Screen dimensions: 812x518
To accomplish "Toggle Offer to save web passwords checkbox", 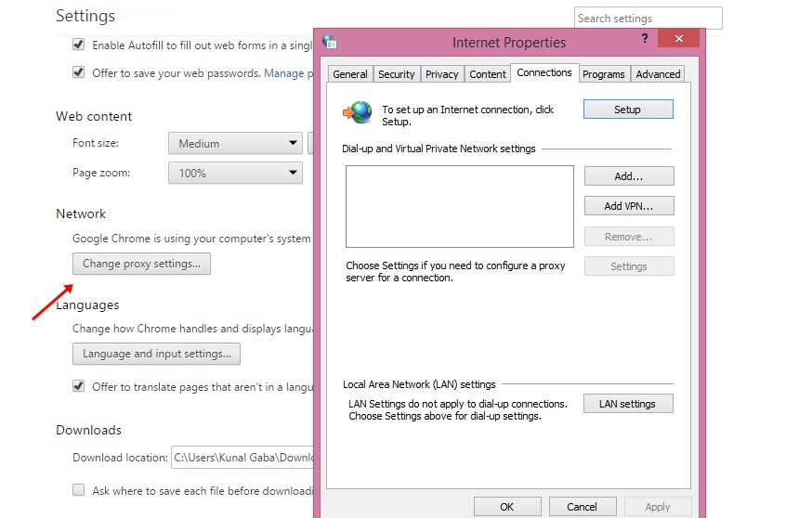I will 79,71.
